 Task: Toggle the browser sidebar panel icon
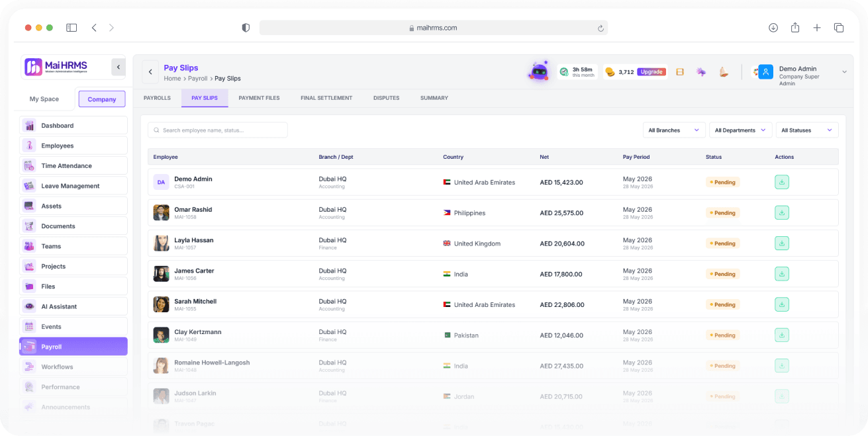coord(72,28)
